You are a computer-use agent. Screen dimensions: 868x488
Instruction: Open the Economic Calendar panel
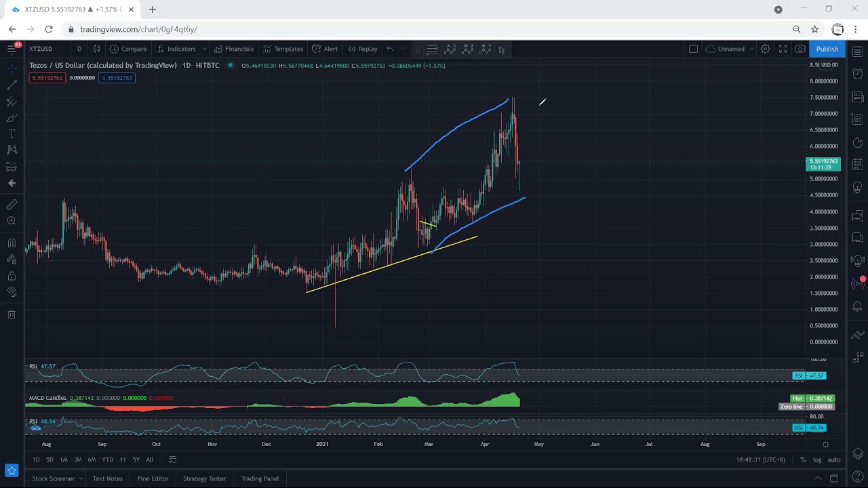858,164
